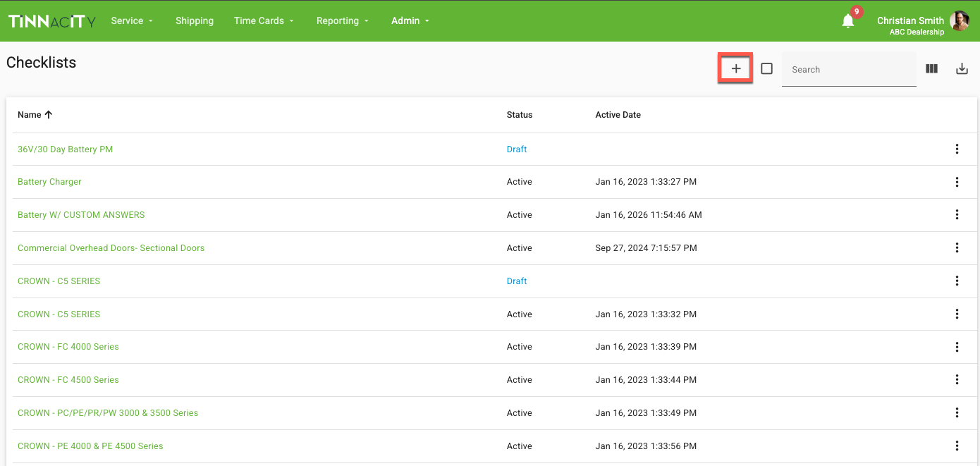Open row menu for CROWN - PE 4000 & PE 4500
The width and height of the screenshot is (980, 466).
[957, 446]
